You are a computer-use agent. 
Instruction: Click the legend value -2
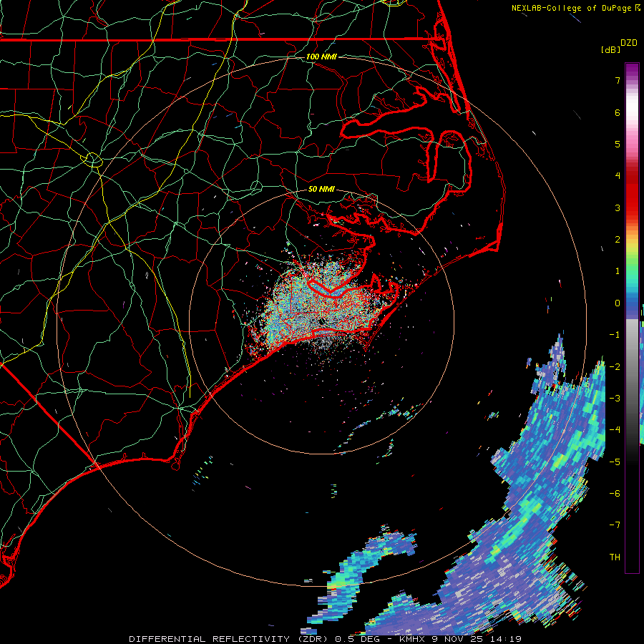pos(615,367)
